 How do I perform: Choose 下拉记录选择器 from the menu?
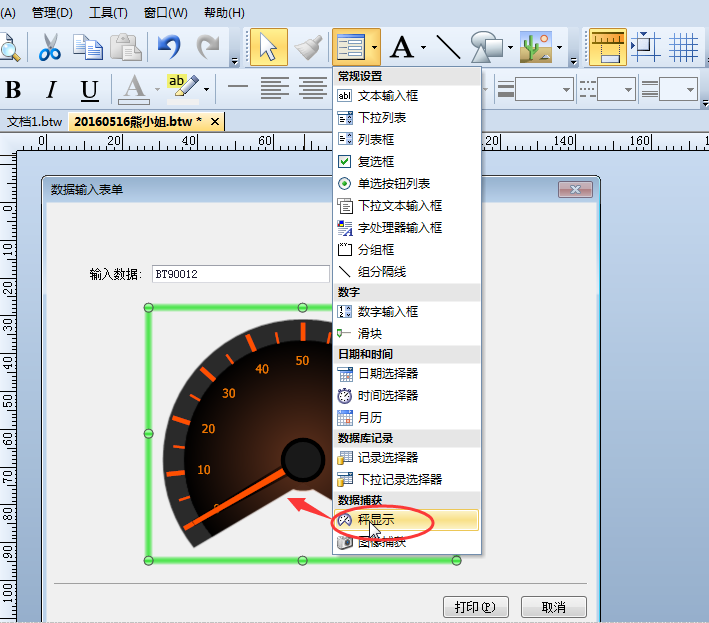(406, 479)
